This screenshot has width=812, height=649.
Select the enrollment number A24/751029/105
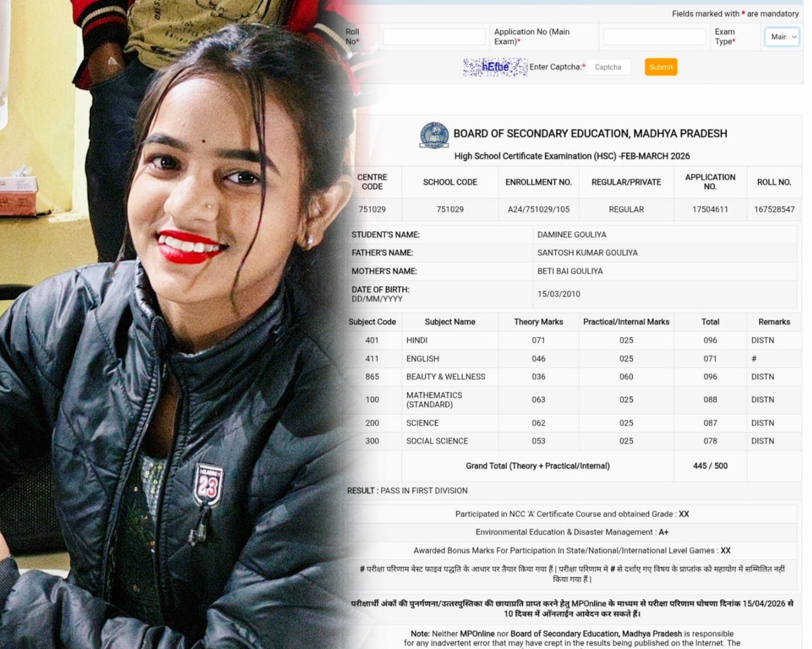point(538,209)
